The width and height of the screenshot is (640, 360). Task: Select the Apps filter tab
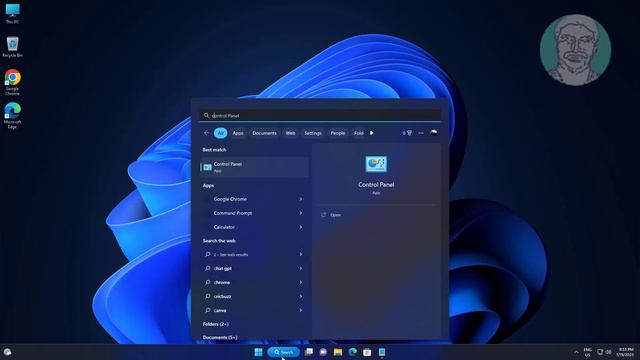[x=238, y=133]
